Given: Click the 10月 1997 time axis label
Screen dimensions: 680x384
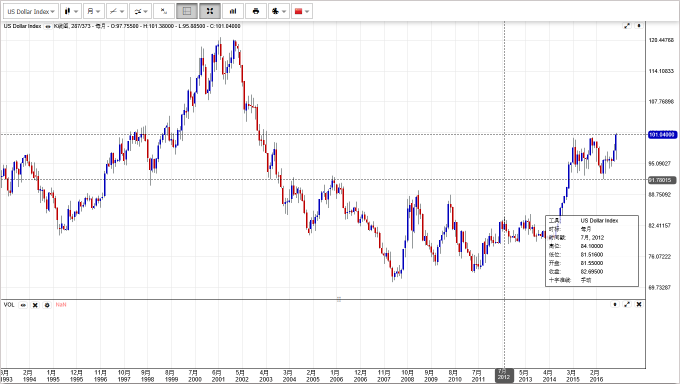Looking at the screenshot, I should point(124,376).
